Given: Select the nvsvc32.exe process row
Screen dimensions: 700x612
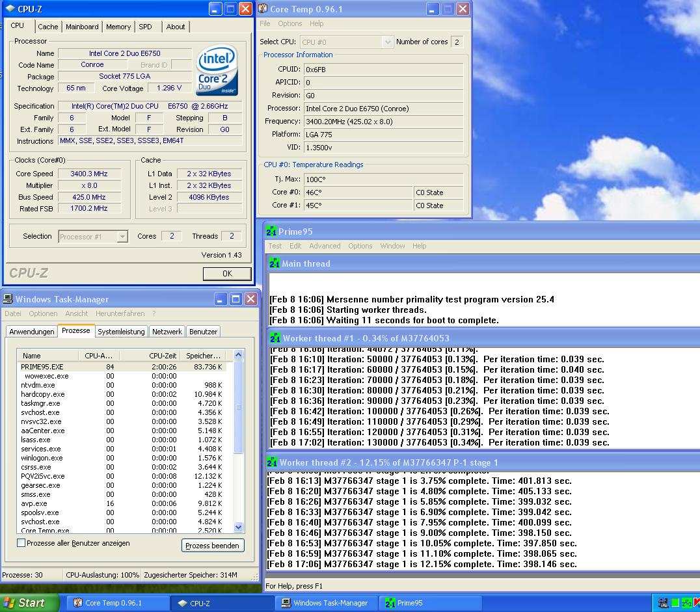Looking at the screenshot, I should 122,421.
